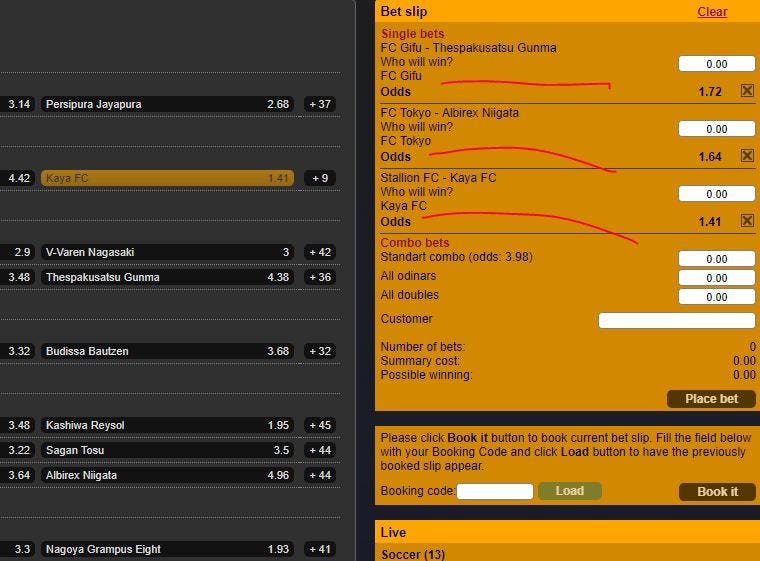Click the Booking code input field
The image size is (760, 561).
(x=495, y=491)
